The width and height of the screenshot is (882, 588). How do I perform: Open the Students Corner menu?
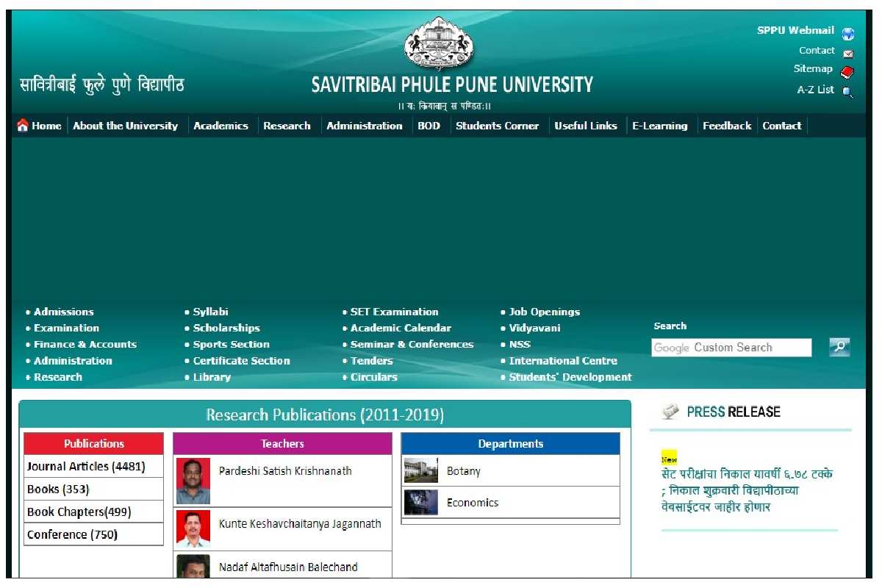pyautogui.click(x=498, y=126)
